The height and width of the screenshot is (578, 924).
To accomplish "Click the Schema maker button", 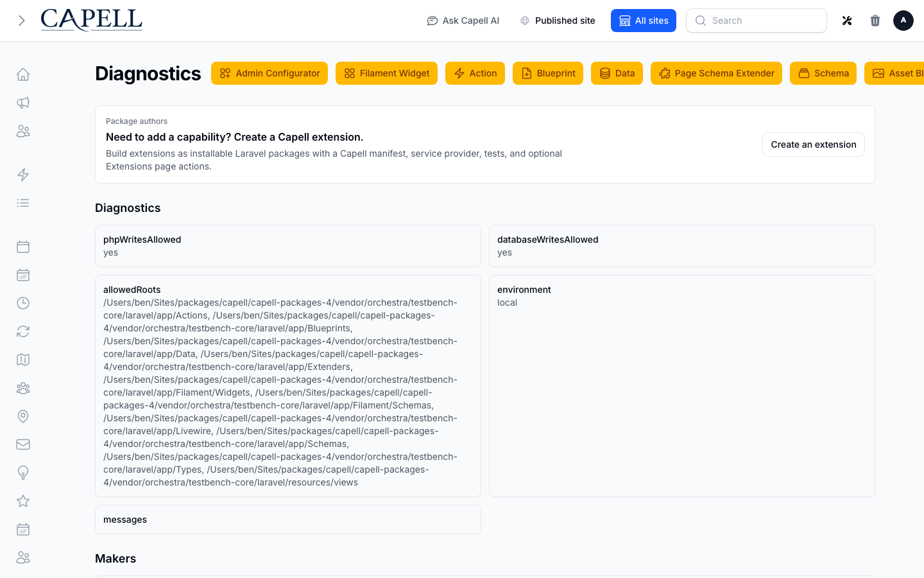I will click(x=823, y=73).
